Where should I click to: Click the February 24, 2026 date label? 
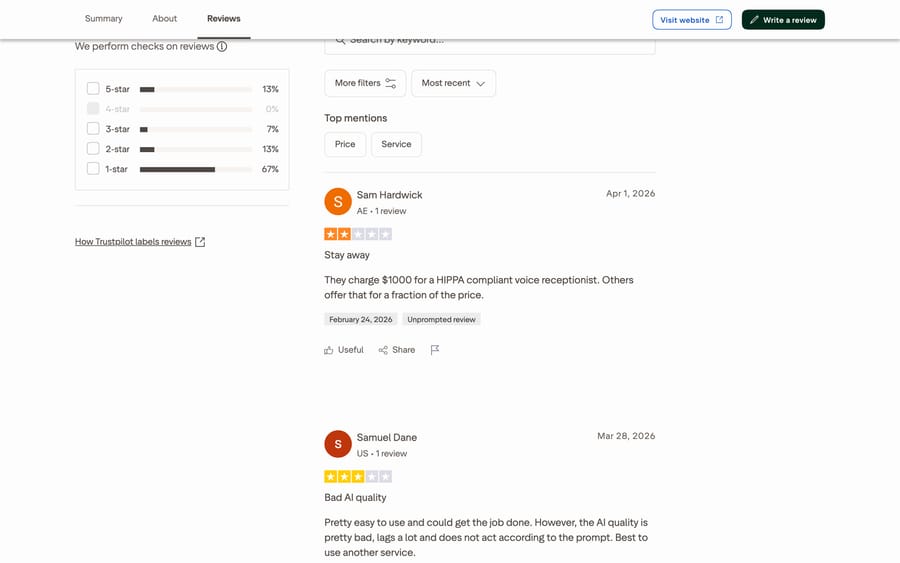point(360,319)
